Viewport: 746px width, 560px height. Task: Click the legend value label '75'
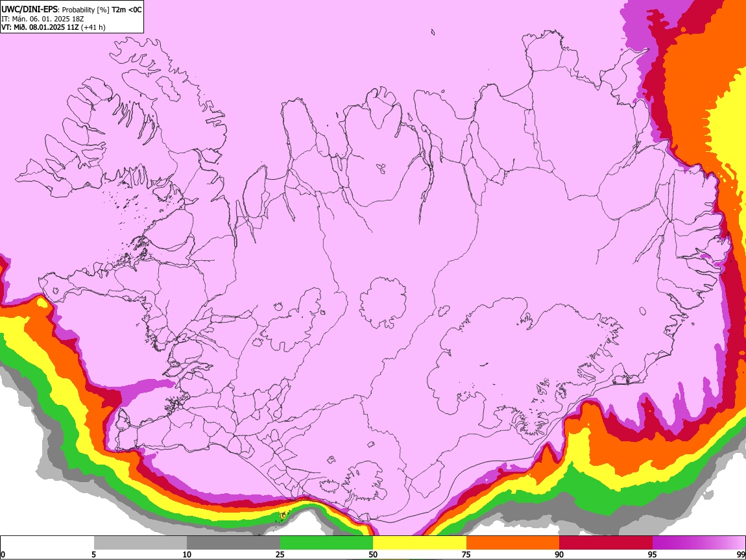466,554
